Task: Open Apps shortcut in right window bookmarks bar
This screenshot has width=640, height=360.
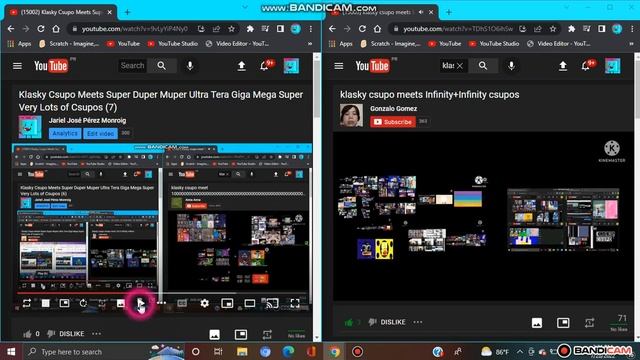Action: click(x=341, y=44)
